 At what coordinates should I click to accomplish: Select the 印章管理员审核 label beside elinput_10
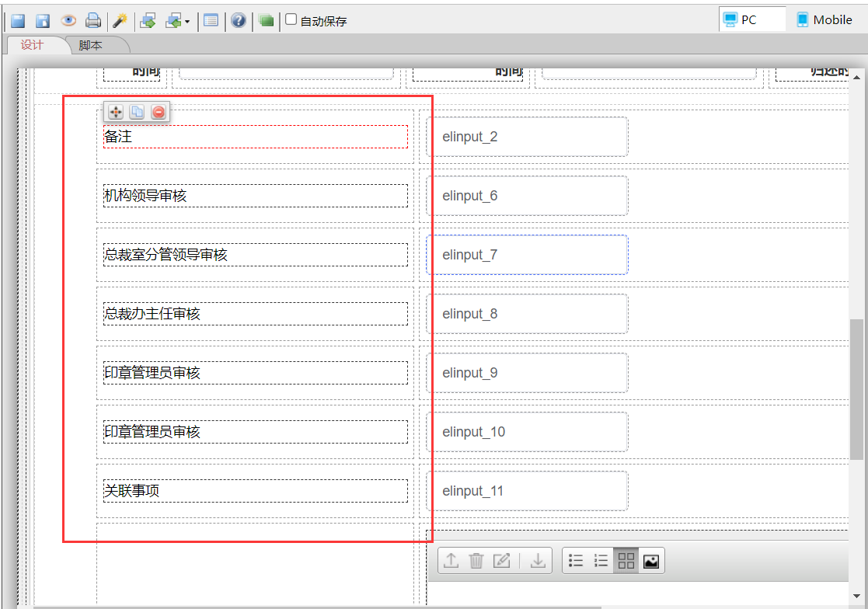tap(255, 432)
